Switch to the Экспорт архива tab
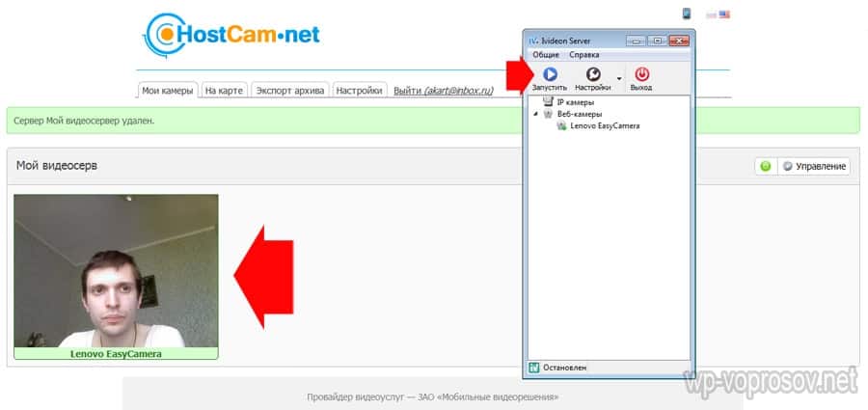 click(x=290, y=91)
